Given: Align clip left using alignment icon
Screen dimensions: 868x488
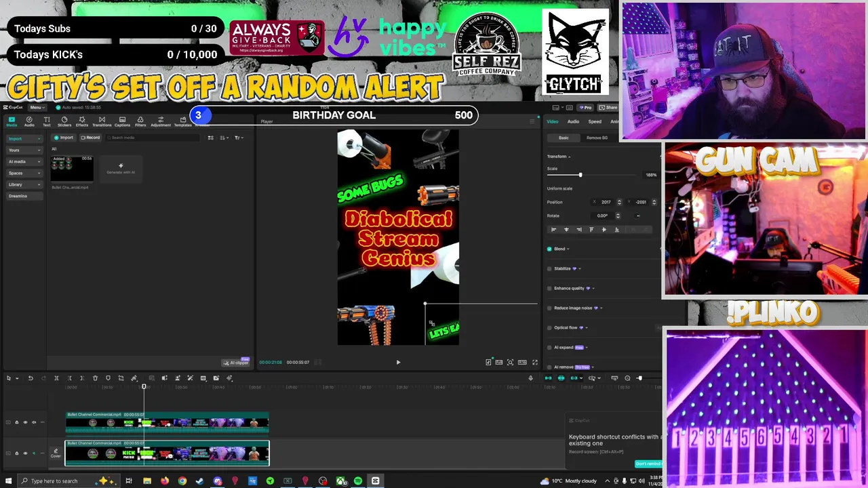Looking at the screenshot, I should 554,230.
